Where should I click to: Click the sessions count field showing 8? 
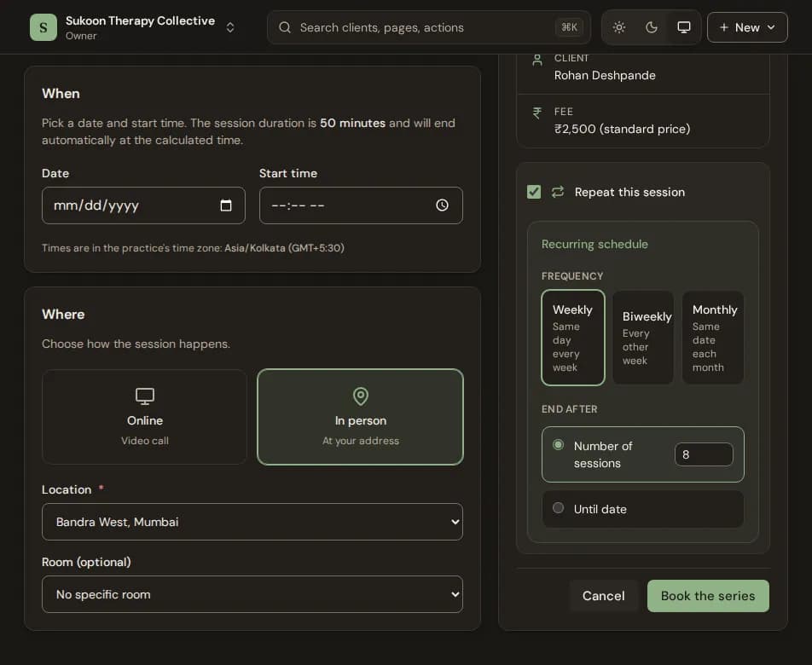coord(704,454)
